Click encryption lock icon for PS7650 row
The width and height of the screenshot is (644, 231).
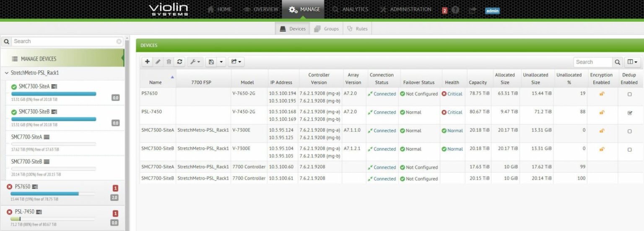[602, 94]
